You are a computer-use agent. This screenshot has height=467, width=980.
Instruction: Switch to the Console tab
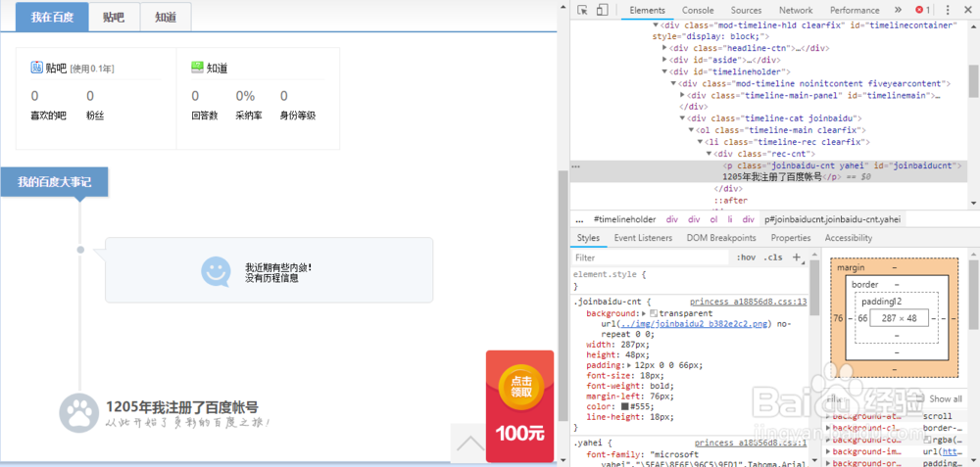click(698, 10)
